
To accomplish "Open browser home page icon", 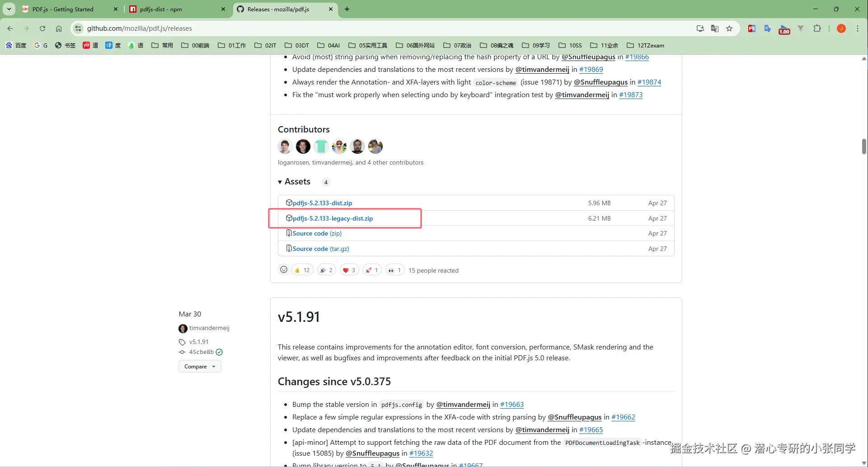I will click(x=59, y=28).
